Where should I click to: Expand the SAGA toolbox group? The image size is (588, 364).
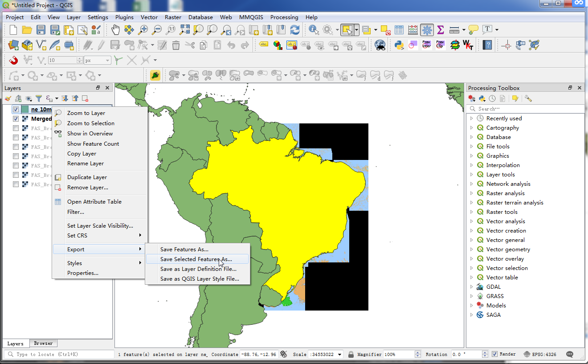pyautogui.click(x=472, y=315)
